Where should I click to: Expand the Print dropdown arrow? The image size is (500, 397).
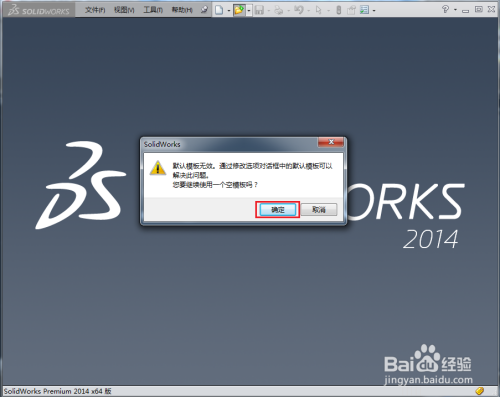(x=288, y=10)
